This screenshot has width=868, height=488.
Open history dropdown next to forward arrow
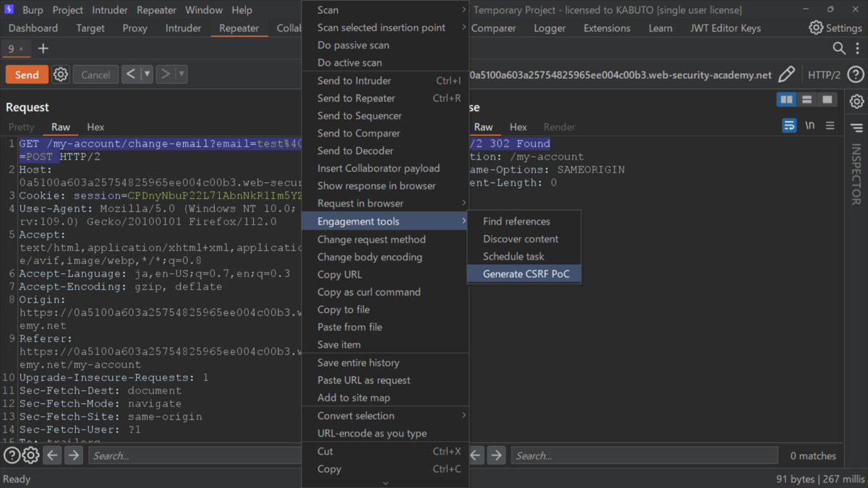pos(181,74)
